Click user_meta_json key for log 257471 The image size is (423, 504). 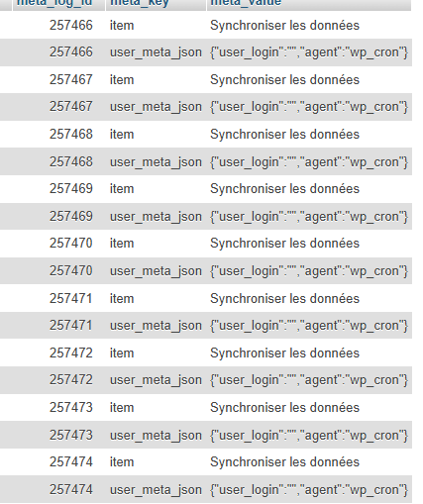coord(156,326)
